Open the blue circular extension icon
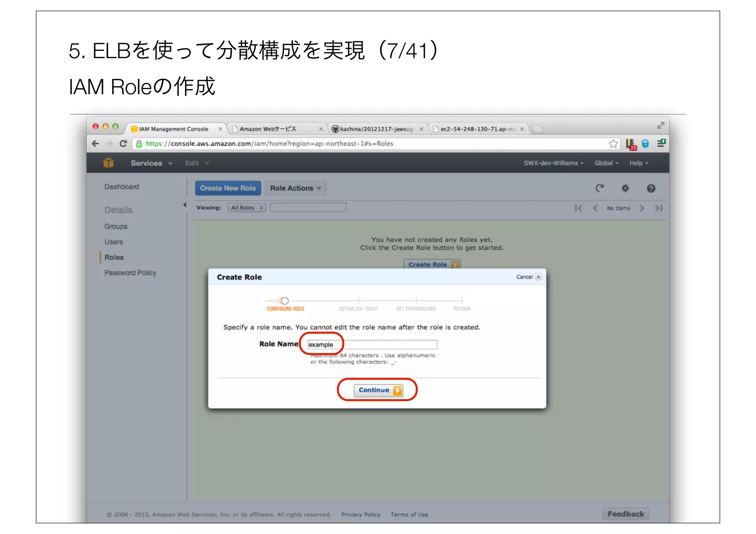 (x=645, y=144)
